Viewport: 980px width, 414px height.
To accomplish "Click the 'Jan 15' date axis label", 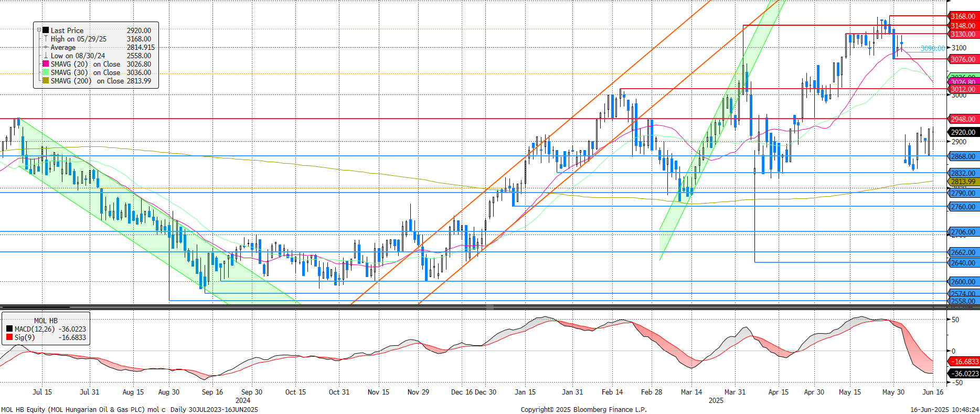I will (525, 392).
